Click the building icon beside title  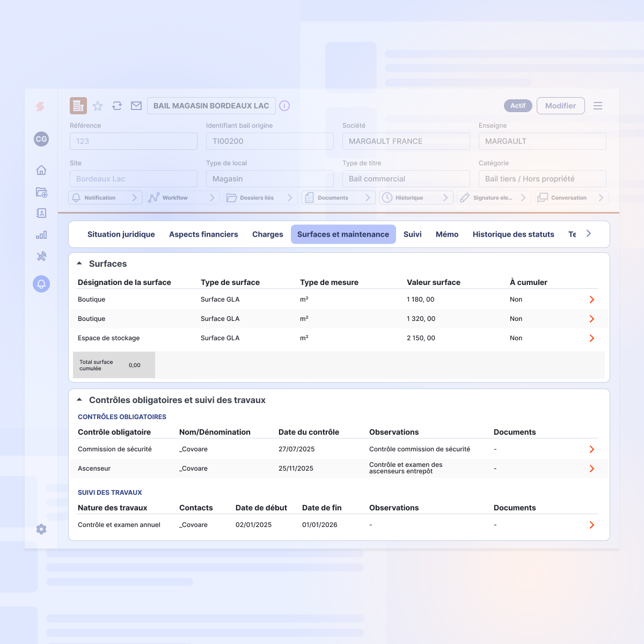point(78,106)
